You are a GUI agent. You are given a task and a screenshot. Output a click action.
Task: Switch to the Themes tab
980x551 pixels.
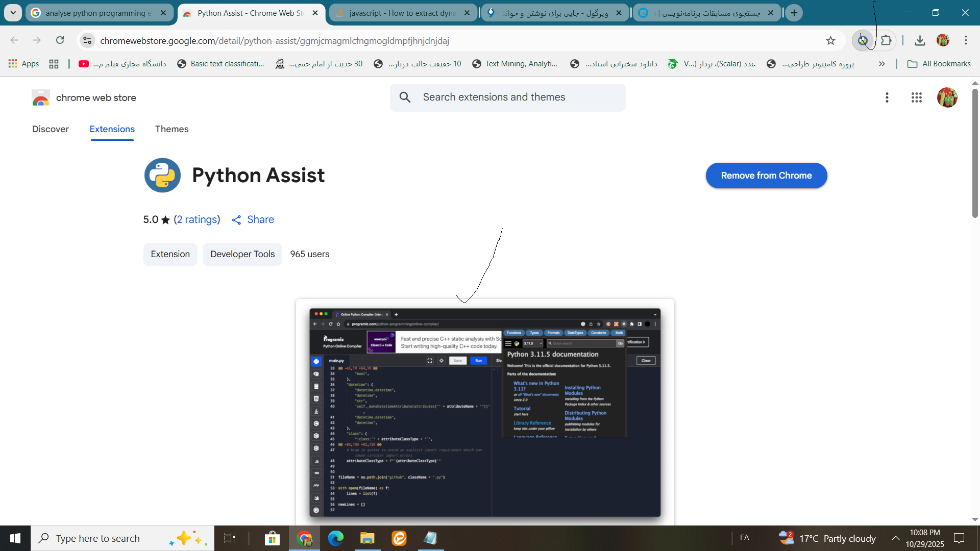(x=171, y=129)
